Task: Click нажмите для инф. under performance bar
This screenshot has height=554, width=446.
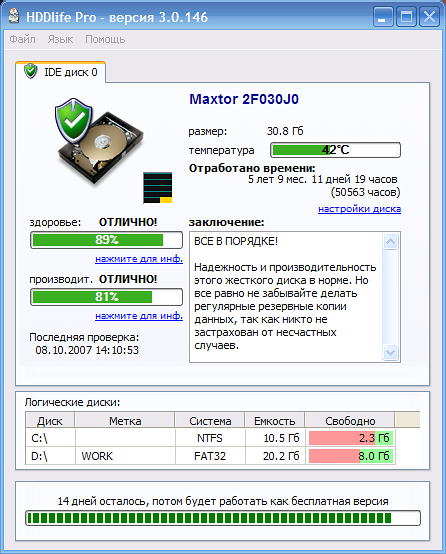Action: click(139, 316)
